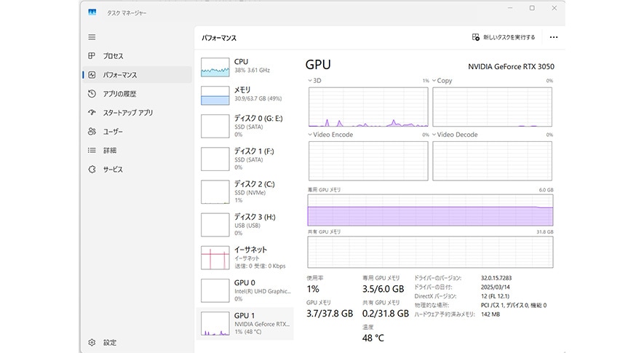The width and height of the screenshot is (644, 353).
Task: Open the Copy graph engine dropdown
Action: (x=434, y=81)
